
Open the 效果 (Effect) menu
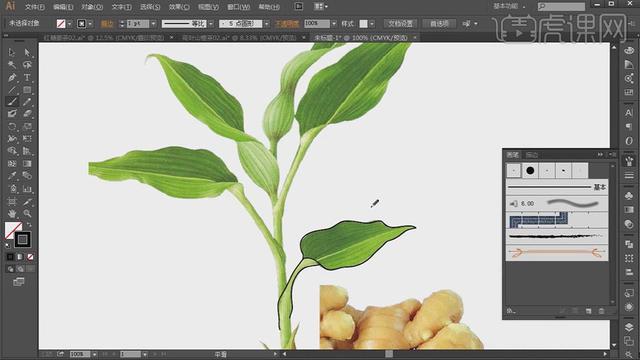click(x=179, y=7)
